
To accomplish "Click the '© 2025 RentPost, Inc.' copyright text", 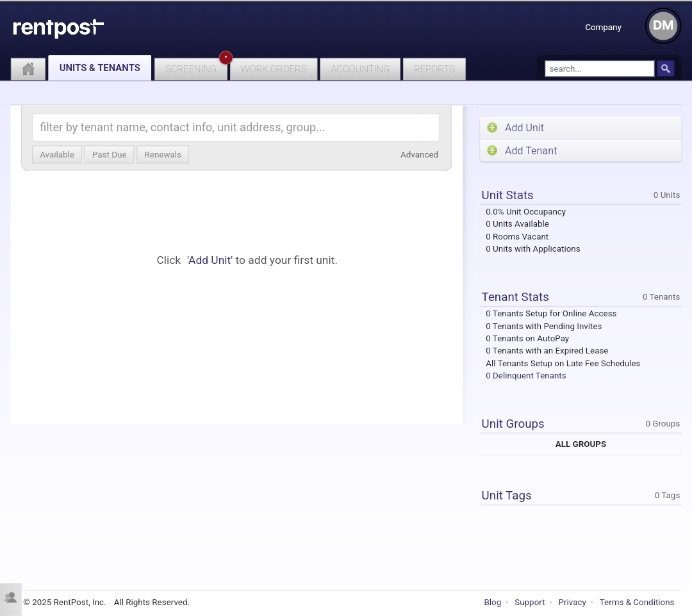I will (x=65, y=603).
